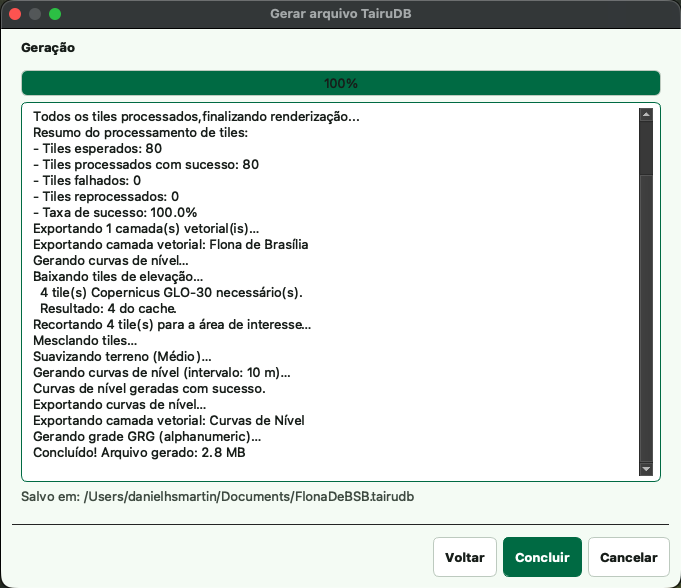Image resolution: width=681 pixels, height=588 pixels.
Task: Click the Concluir button
Action: (x=542, y=557)
